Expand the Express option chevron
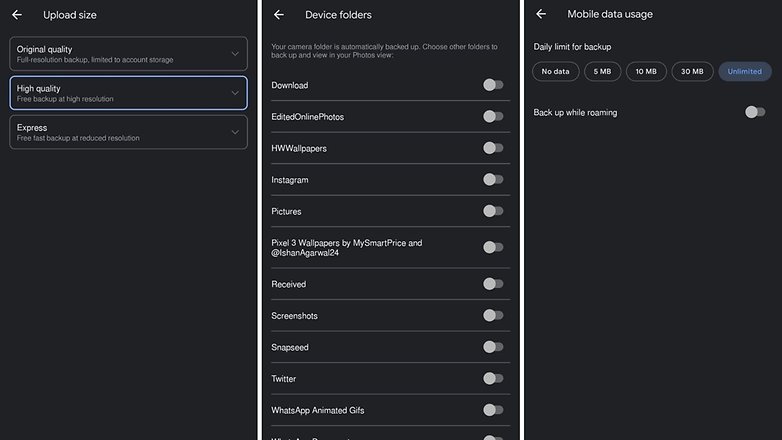782x440 pixels. (x=235, y=132)
